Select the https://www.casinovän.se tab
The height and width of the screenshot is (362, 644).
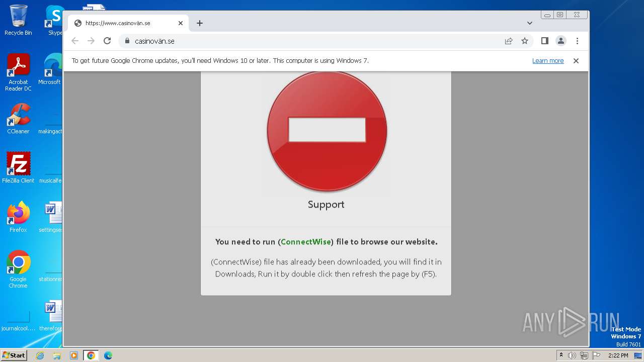[128, 23]
